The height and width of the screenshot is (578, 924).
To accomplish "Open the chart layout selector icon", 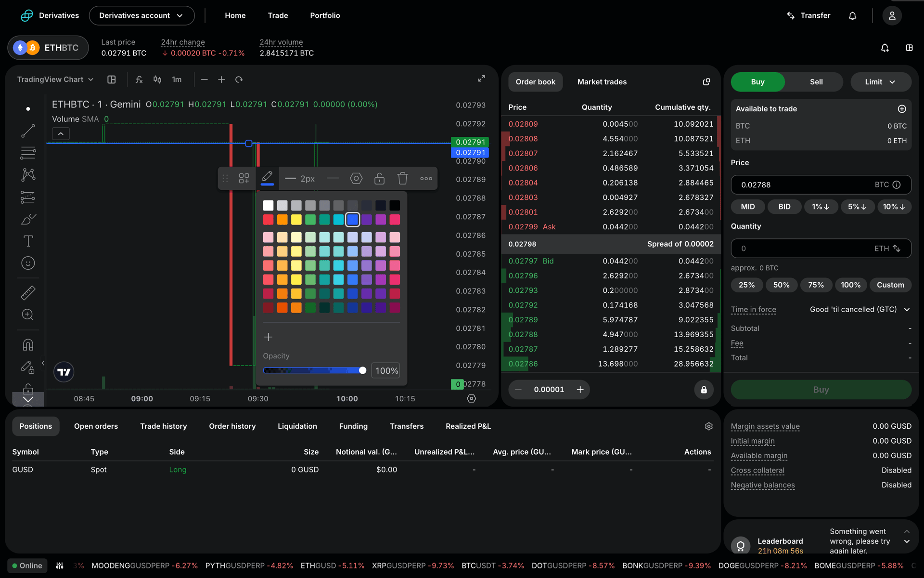I will [x=112, y=79].
